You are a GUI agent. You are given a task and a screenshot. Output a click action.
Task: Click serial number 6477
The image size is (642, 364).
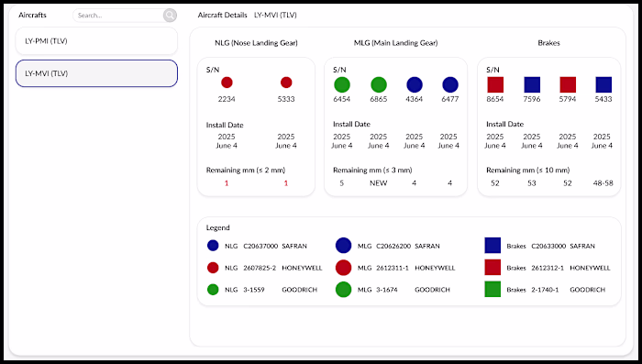point(450,99)
